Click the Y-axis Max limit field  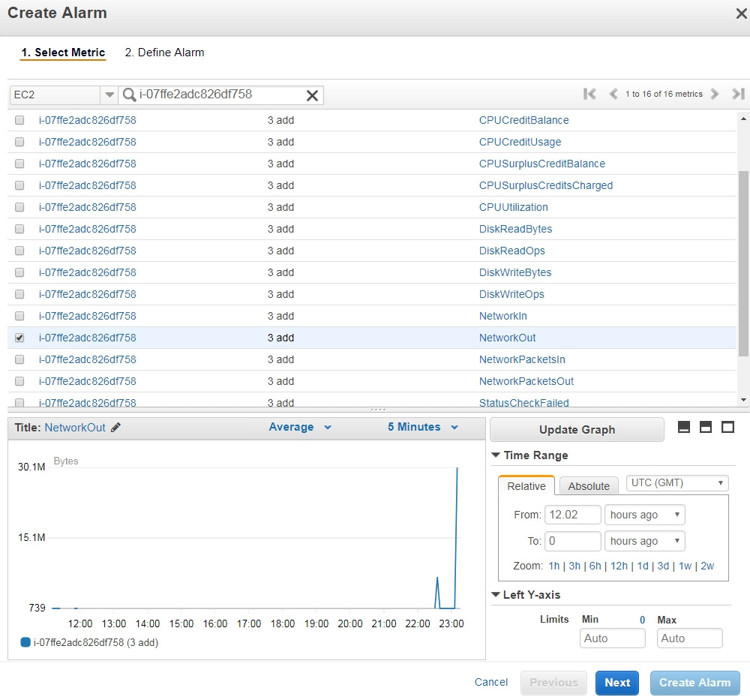tap(689, 638)
